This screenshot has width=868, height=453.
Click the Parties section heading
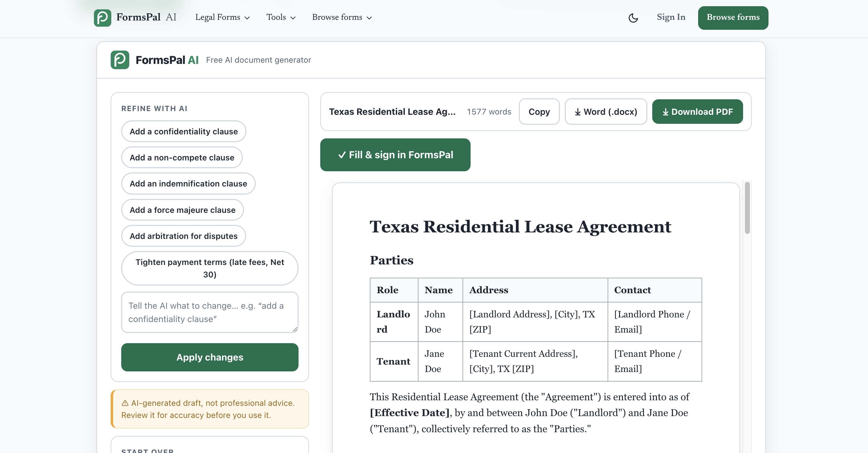coord(391,260)
